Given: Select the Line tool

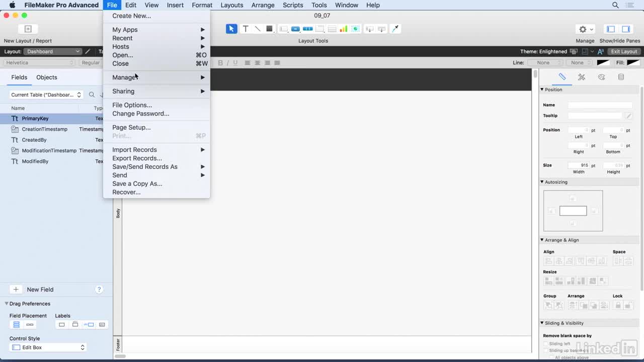Looking at the screenshot, I should tap(258, 29).
